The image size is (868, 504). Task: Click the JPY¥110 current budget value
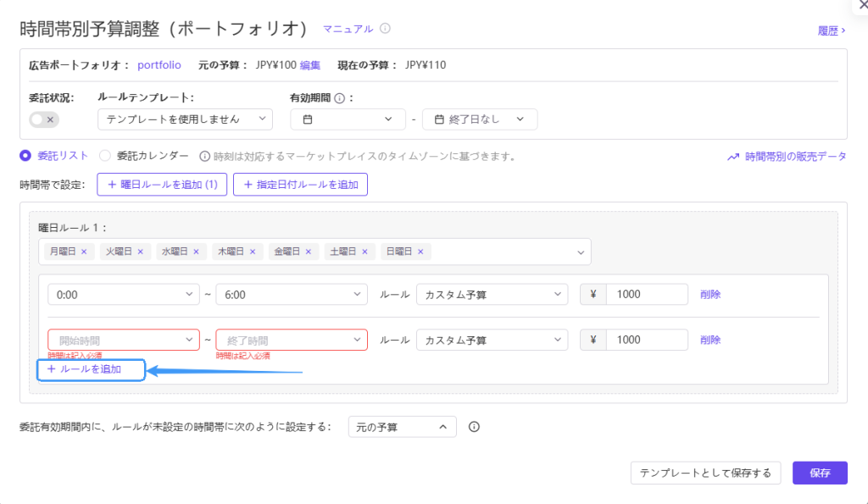(x=426, y=65)
